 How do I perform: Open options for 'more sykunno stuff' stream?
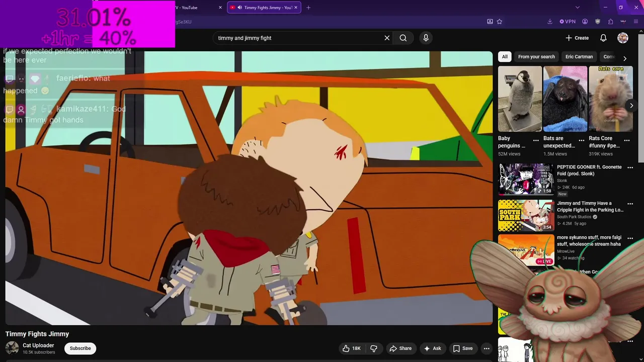tap(630, 238)
